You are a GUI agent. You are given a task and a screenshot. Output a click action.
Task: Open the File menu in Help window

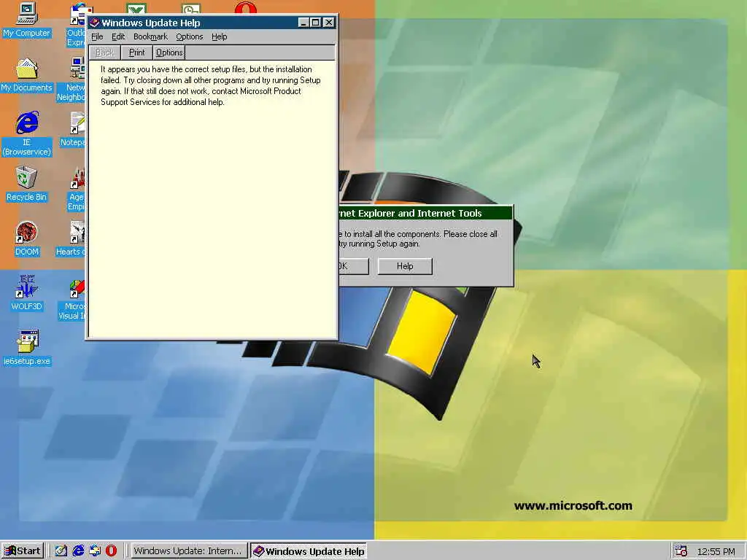97,36
